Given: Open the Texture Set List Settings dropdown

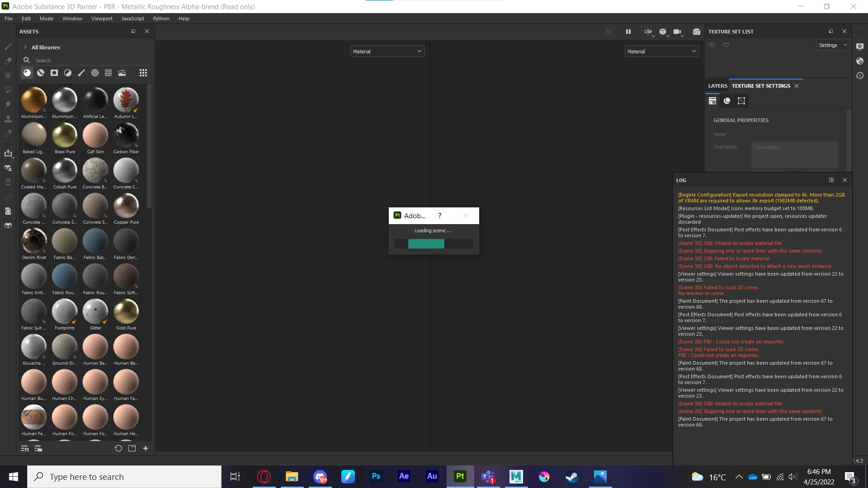Looking at the screenshot, I should [x=832, y=45].
